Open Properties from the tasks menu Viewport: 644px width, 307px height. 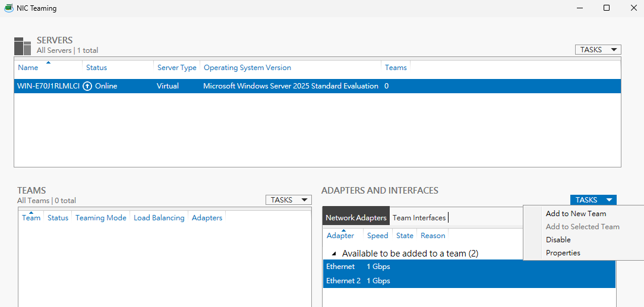click(x=563, y=253)
